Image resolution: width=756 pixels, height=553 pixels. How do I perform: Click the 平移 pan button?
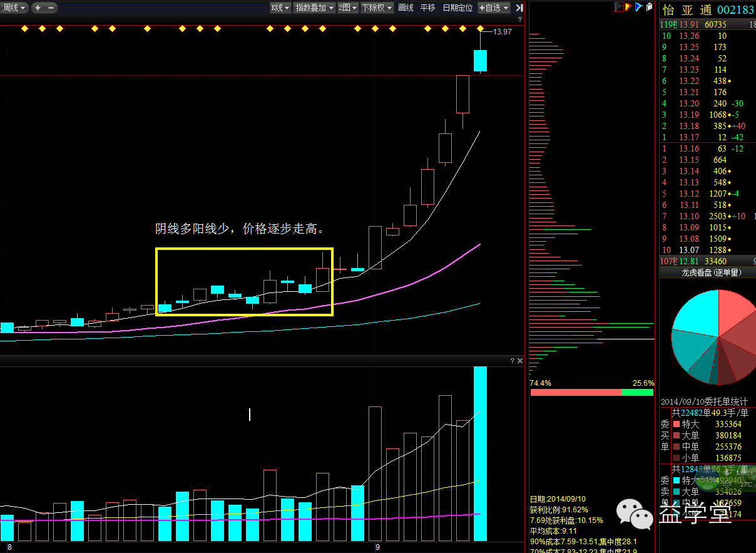click(x=428, y=8)
